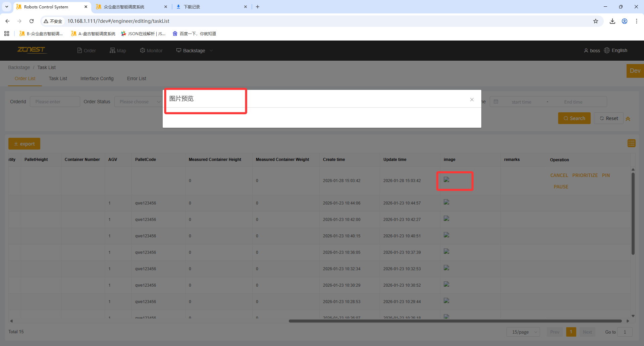Image resolution: width=644 pixels, height=346 pixels.
Task: Click the horizontal table scrollbar
Action: [454, 321]
